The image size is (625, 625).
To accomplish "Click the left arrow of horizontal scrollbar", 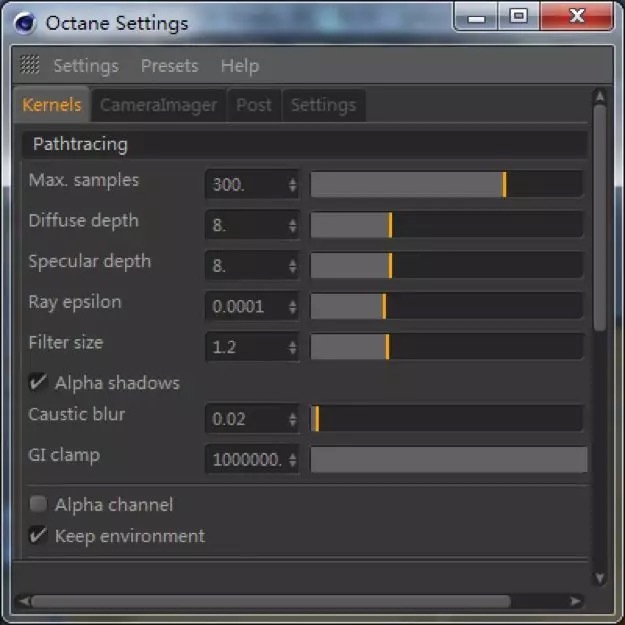I will point(24,601).
